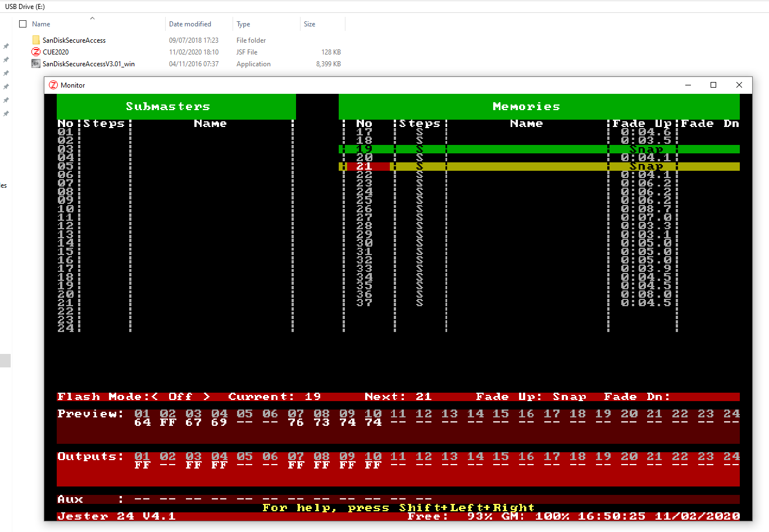This screenshot has width=769, height=532.
Task: Maximize the Monitor window
Action: 713,85
